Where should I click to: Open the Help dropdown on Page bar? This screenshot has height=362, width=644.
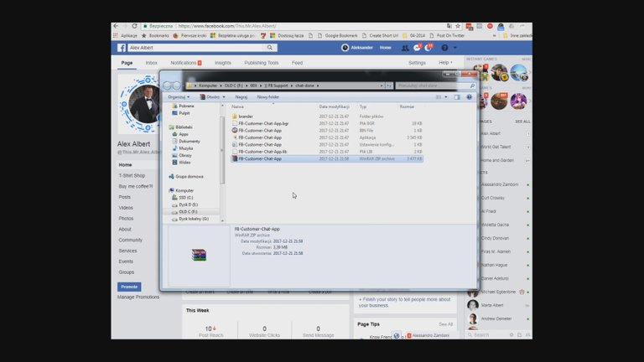(x=445, y=63)
